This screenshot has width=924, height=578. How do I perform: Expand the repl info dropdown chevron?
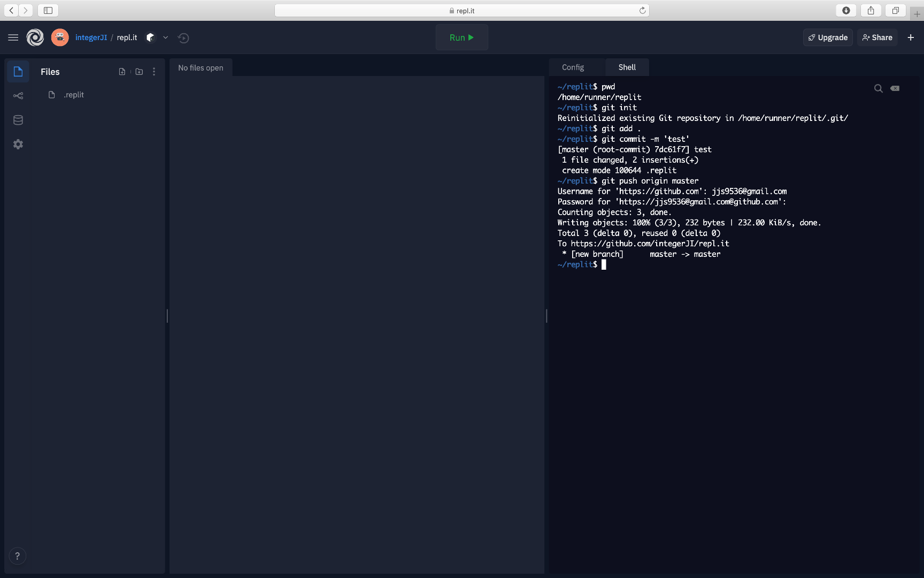coord(166,37)
